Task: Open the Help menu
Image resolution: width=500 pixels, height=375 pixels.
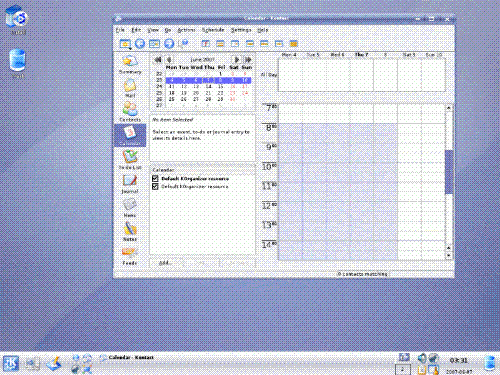Action: coord(263,30)
